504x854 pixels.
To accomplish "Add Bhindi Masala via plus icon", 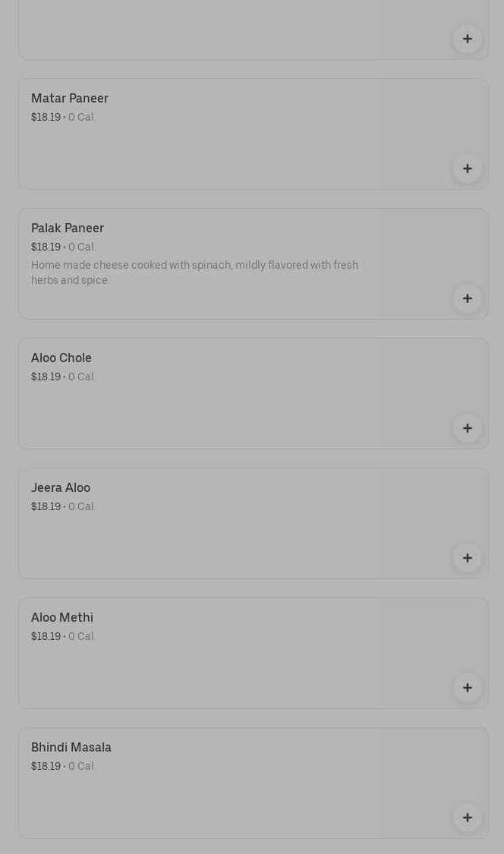I will (x=468, y=818).
